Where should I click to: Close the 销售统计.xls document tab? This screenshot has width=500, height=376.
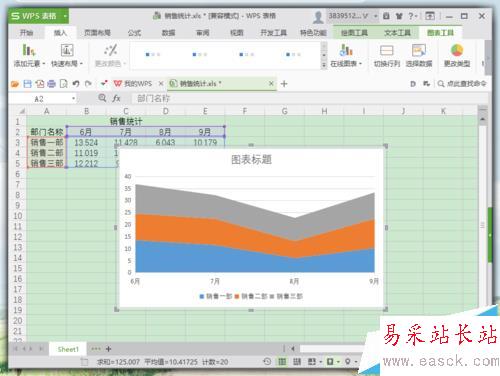[x=271, y=84]
